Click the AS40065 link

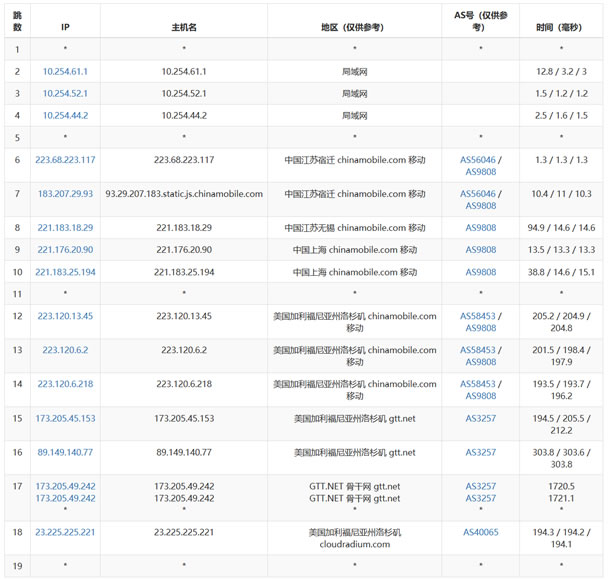pyautogui.click(x=480, y=532)
